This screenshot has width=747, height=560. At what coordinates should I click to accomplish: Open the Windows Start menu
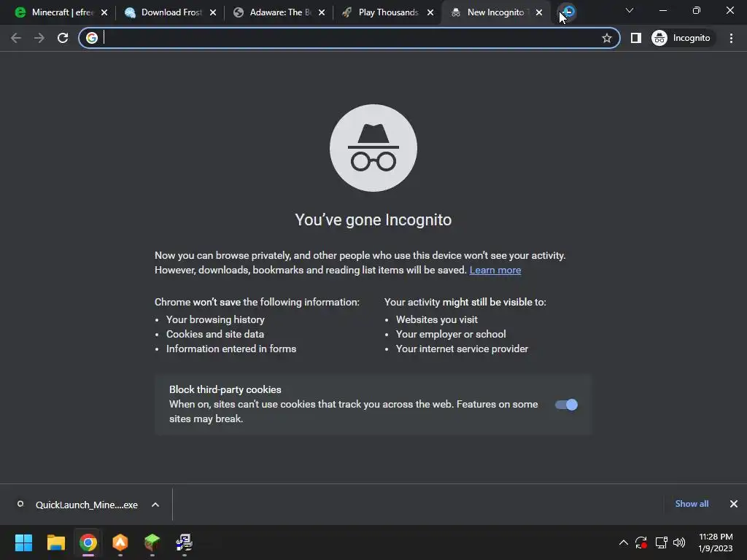[x=23, y=542]
